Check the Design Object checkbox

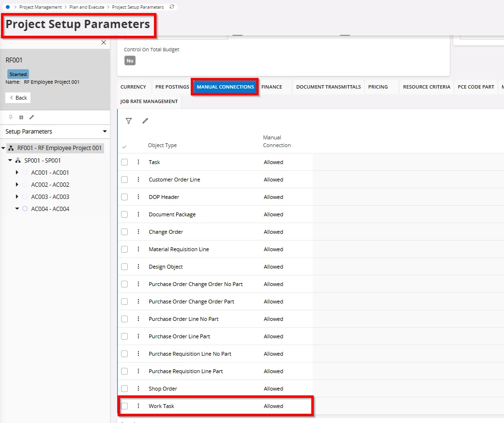pyautogui.click(x=124, y=267)
